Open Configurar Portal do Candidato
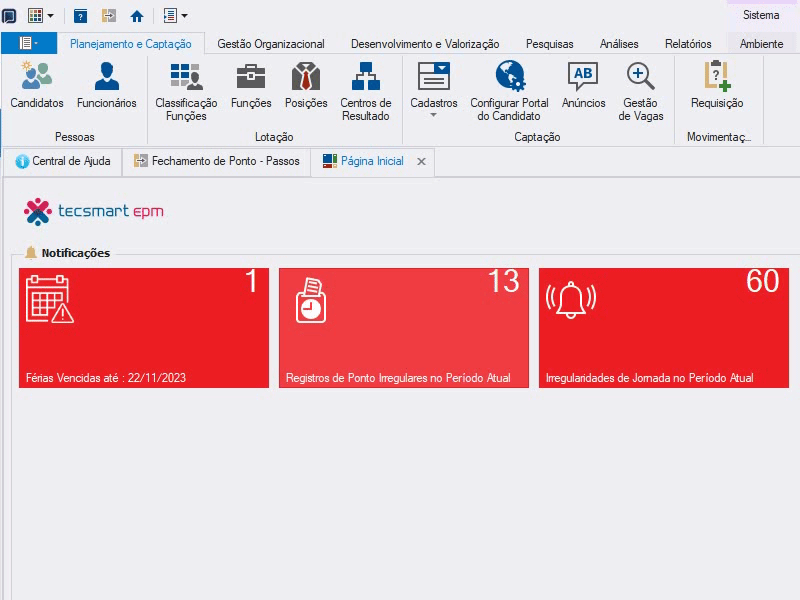This screenshot has width=800, height=600. click(509, 92)
